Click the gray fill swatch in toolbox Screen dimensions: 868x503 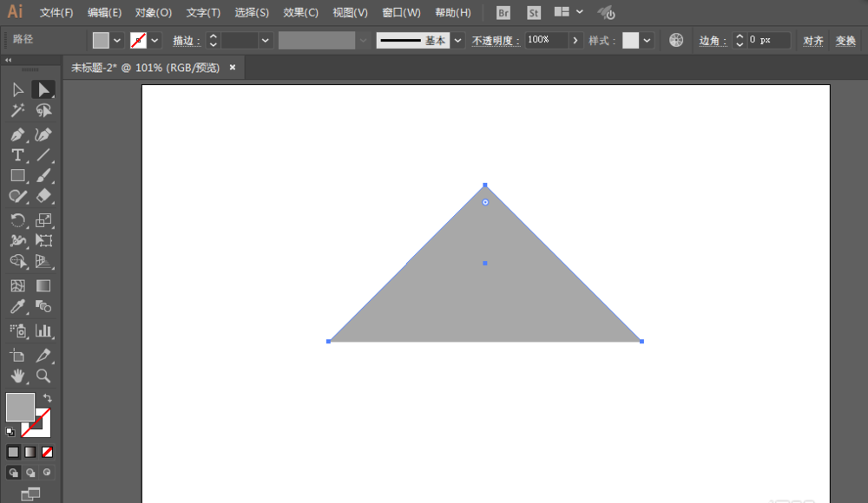(19, 406)
